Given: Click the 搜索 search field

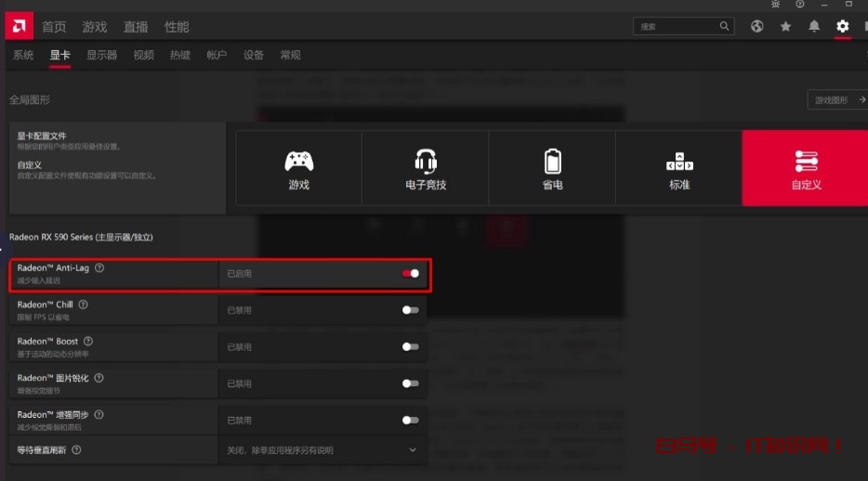Looking at the screenshot, I should tap(683, 26).
